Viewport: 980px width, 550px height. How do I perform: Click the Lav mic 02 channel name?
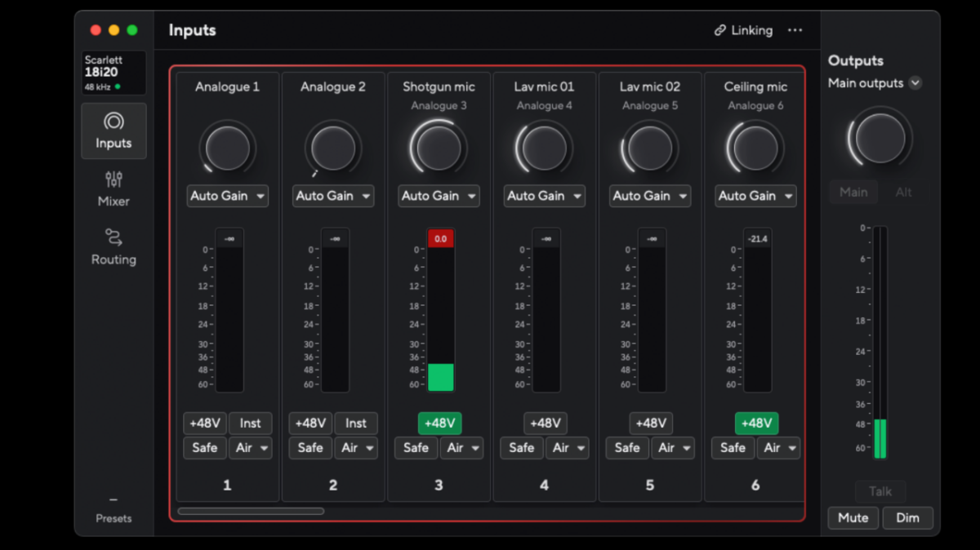tap(650, 86)
